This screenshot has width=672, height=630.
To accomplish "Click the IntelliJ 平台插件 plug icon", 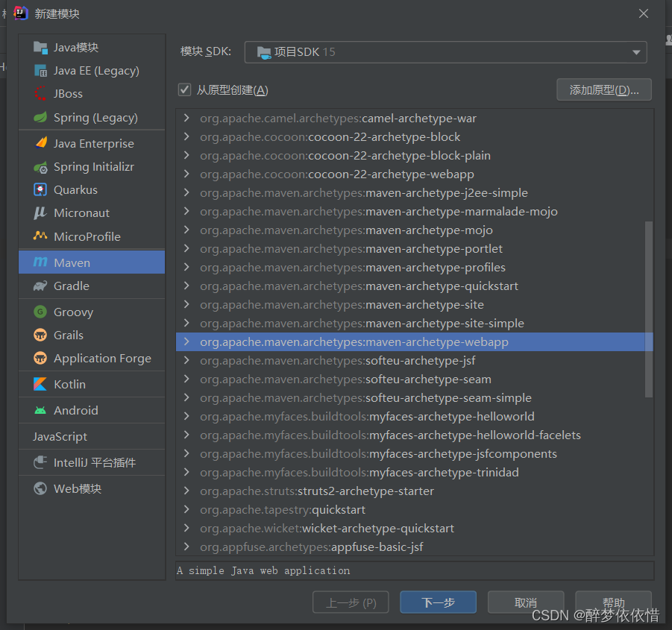I will [40, 462].
